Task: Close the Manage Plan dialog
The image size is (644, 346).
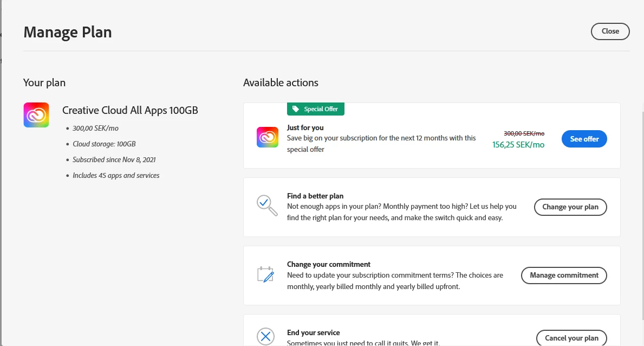Action: point(610,31)
